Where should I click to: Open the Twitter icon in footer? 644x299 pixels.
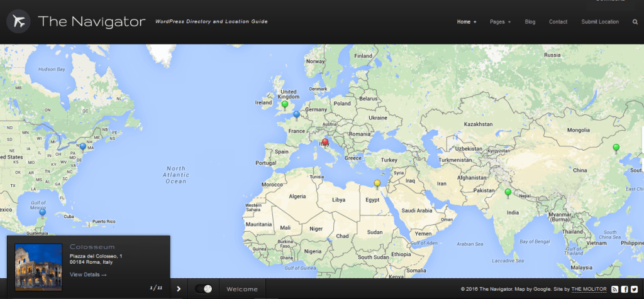pyautogui.click(x=634, y=289)
